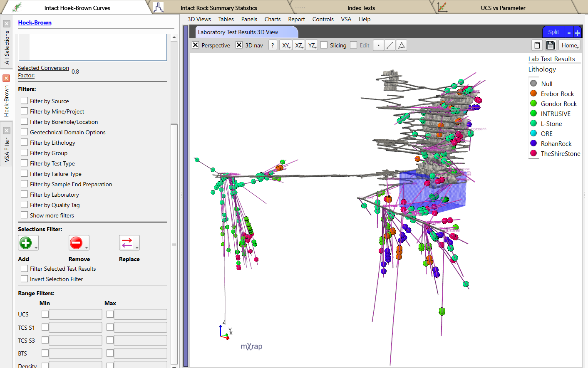This screenshot has height=368, width=588.
Task: Open the question mark help button
Action: [273, 45]
